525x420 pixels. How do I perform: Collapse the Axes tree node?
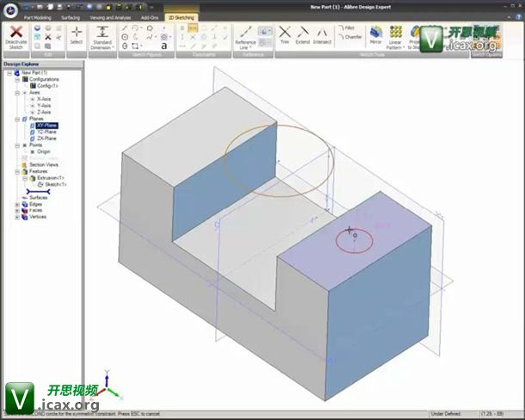click(17, 93)
